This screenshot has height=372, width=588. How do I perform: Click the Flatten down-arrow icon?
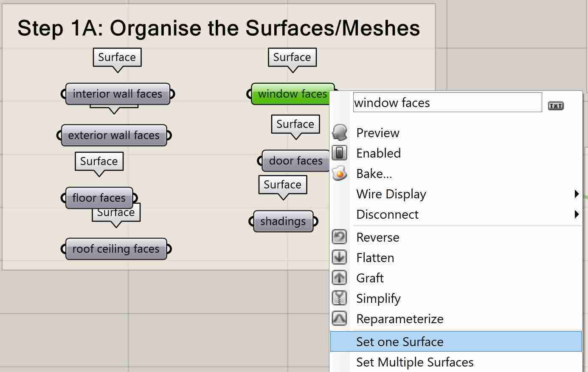340,257
